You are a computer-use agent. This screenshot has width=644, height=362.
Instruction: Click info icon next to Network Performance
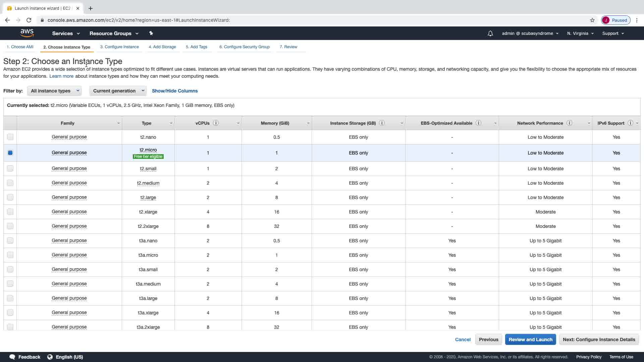569,123
